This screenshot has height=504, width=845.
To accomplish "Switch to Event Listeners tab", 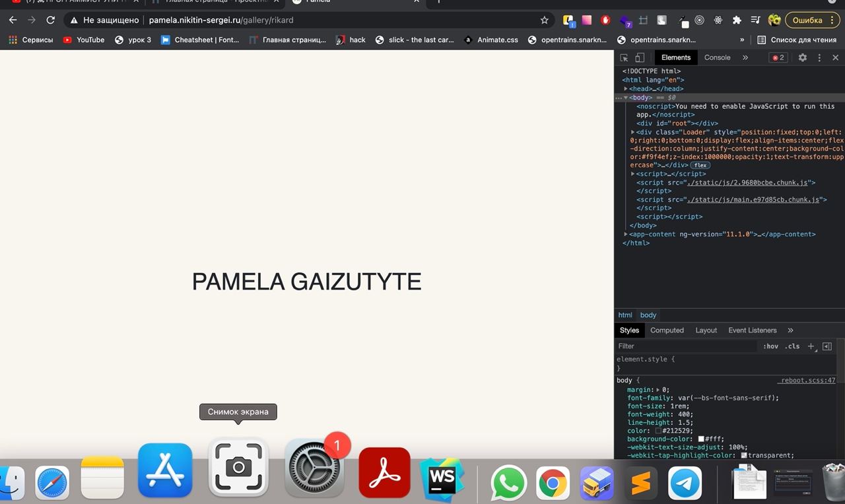I will click(x=752, y=331).
